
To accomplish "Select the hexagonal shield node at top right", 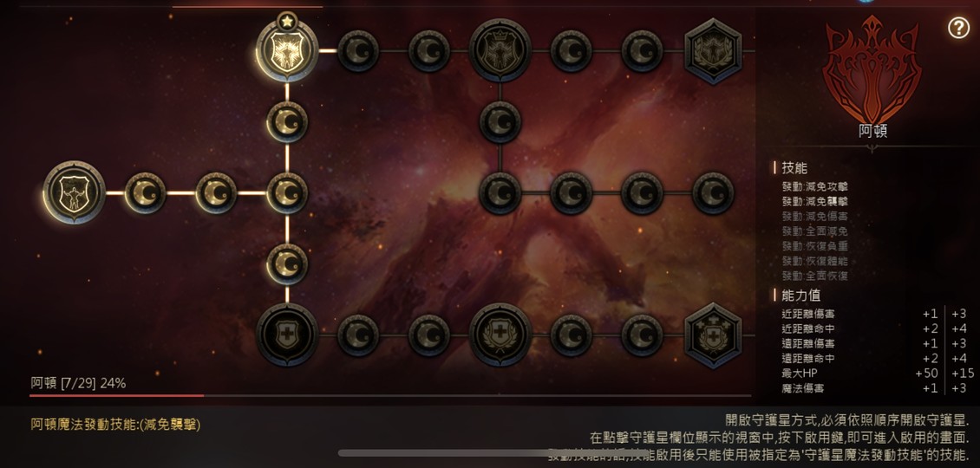I will [713, 50].
